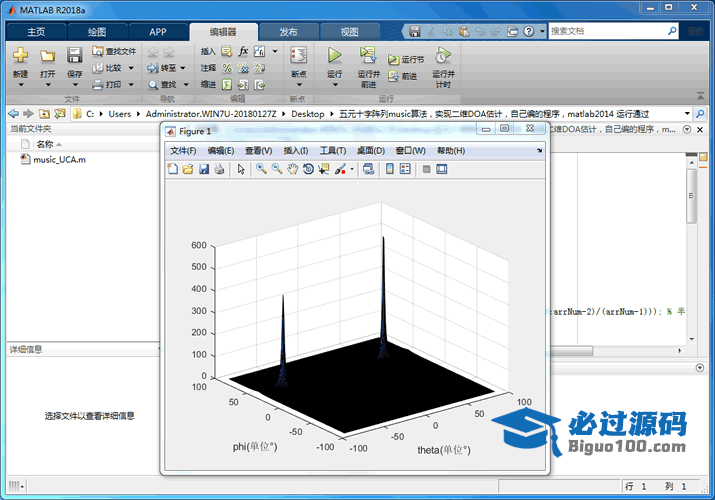This screenshot has width=715, height=500.
Task: Click Zoom In tool in Figure 1 toolbar
Action: pos(261,169)
